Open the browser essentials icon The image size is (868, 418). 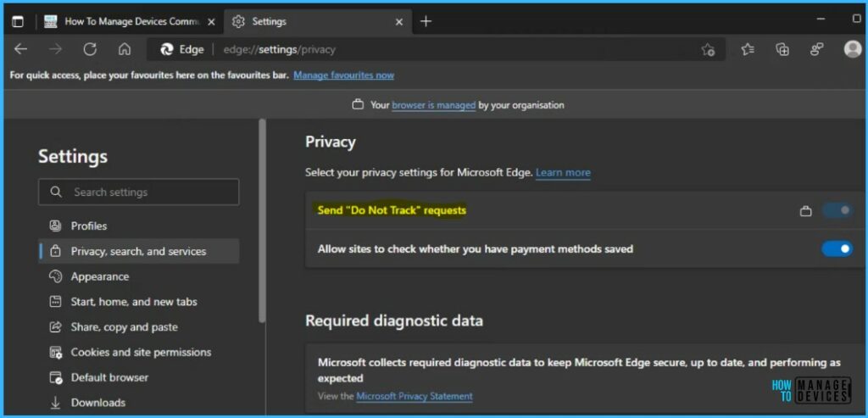(x=816, y=49)
